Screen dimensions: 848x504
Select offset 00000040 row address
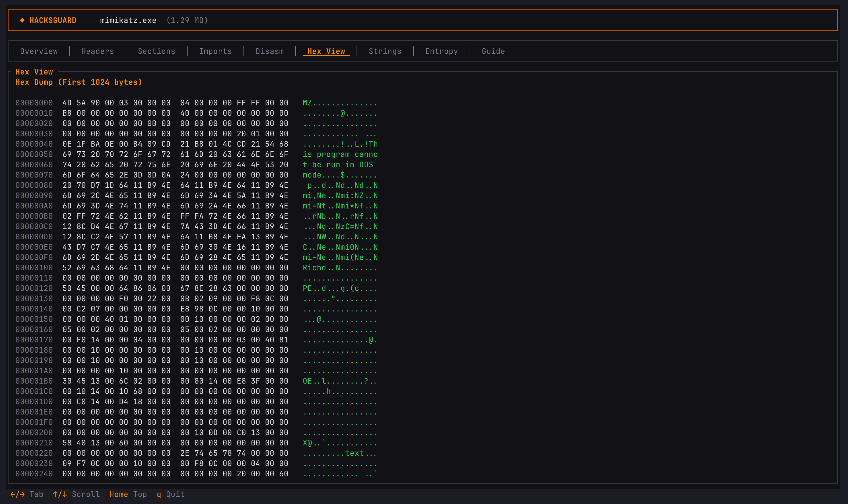tap(34, 144)
